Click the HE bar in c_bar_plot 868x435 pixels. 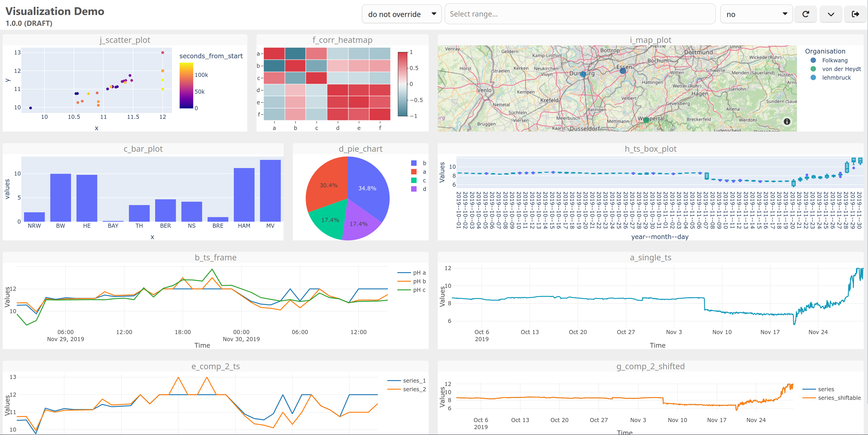click(x=87, y=198)
